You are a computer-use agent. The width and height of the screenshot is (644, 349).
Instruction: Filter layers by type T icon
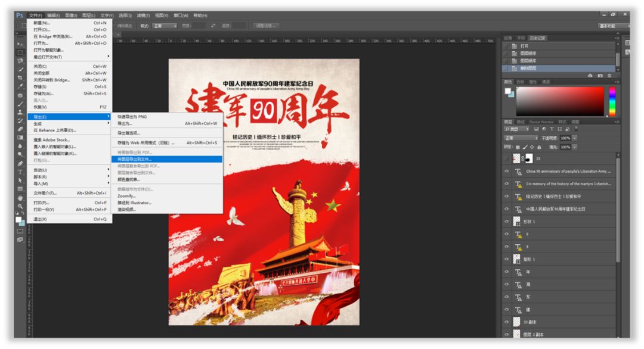(x=552, y=129)
